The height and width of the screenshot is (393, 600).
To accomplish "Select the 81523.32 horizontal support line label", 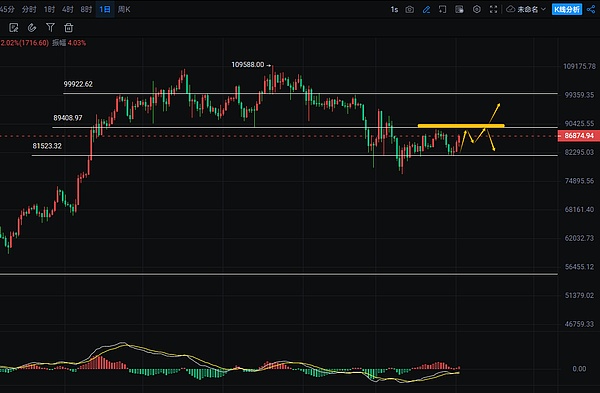I will [47, 146].
